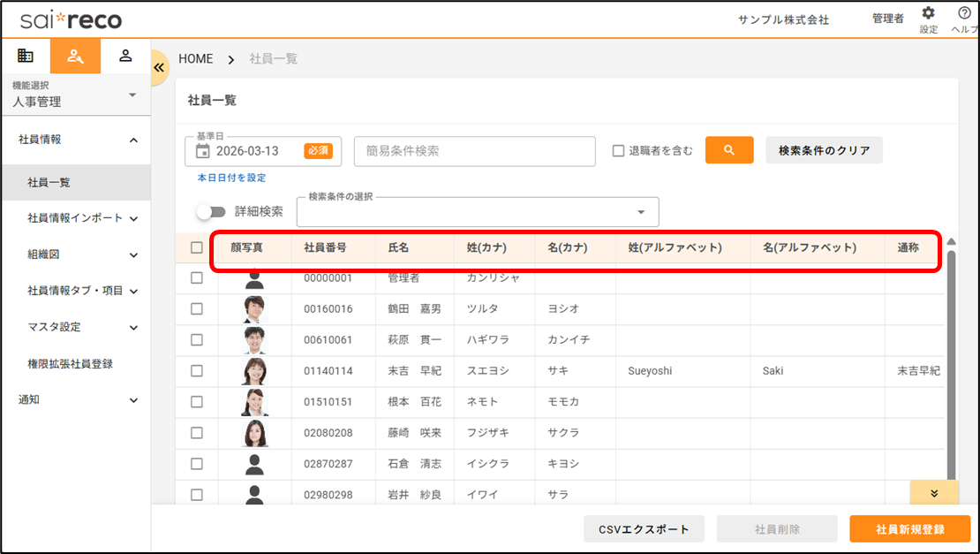The width and height of the screenshot is (980, 554).
Task: Select checkbox for employee 鶴田 嘉男
Action: [197, 308]
